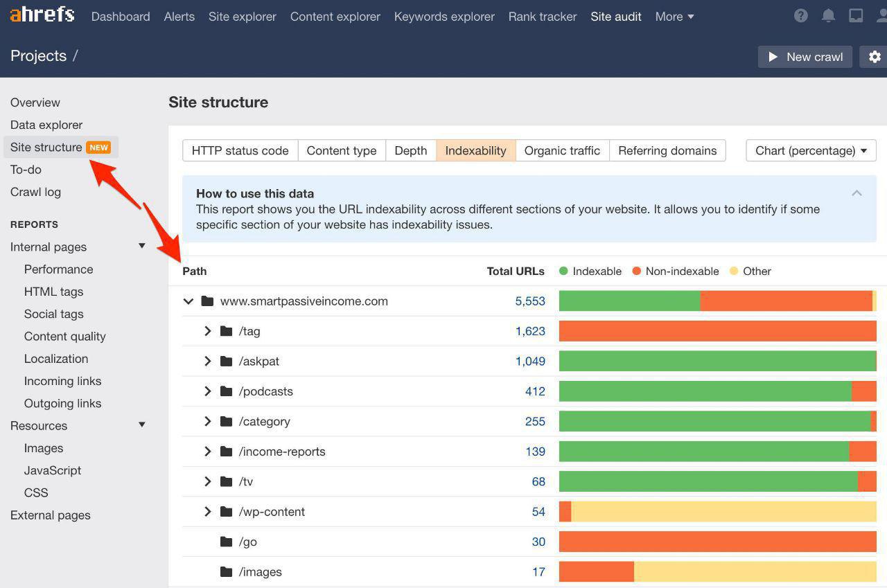Image resolution: width=887 pixels, height=588 pixels.
Task: Expand the /wp-content folder
Action: click(207, 512)
